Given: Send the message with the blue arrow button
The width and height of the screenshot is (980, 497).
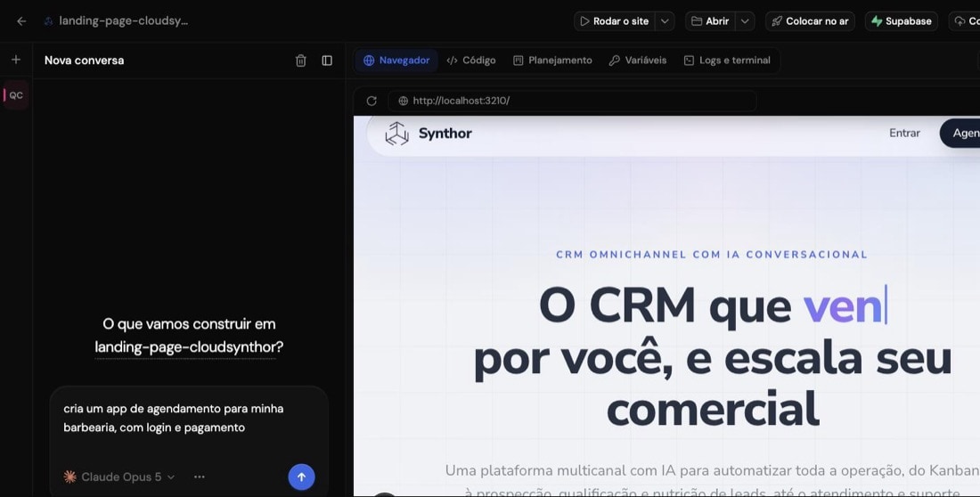Looking at the screenshot, I should coord(301,477).
